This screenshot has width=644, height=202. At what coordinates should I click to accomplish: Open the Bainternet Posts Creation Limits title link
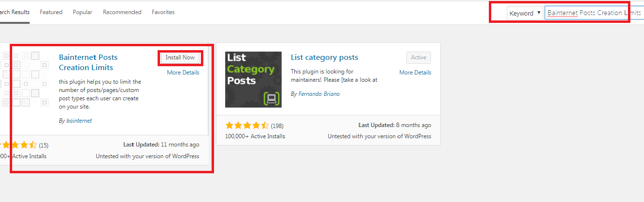(x=88, y=62)
